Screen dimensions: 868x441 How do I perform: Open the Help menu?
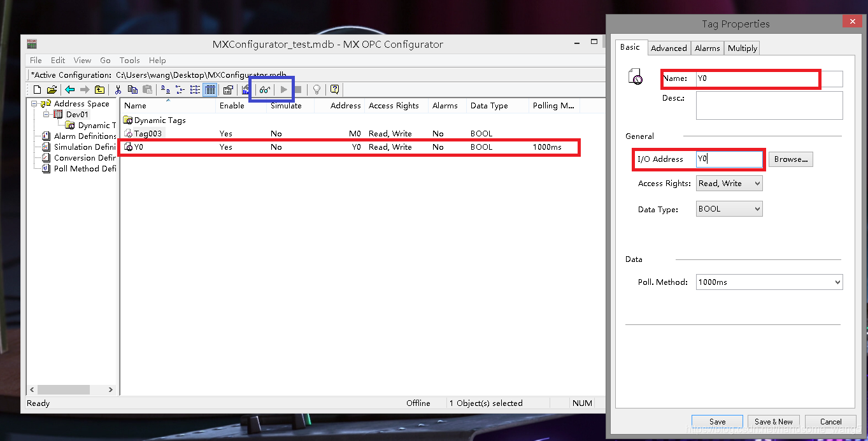tap(157, 61)
